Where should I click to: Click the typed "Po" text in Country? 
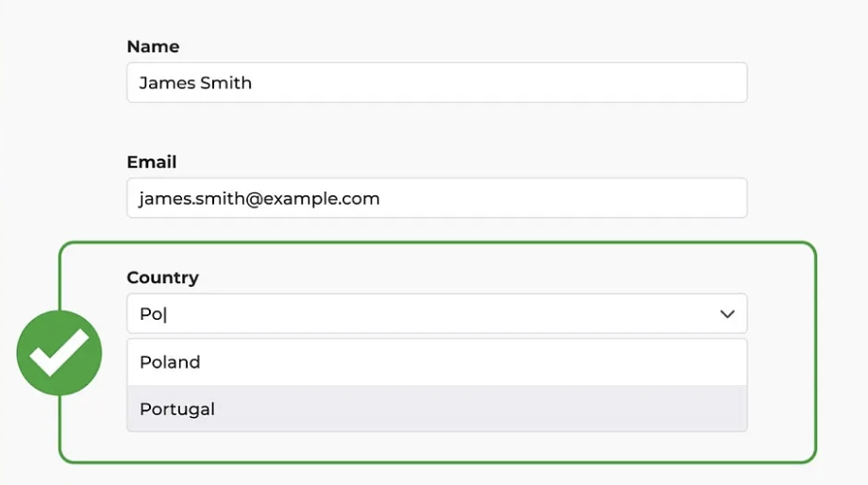[152, 314]
